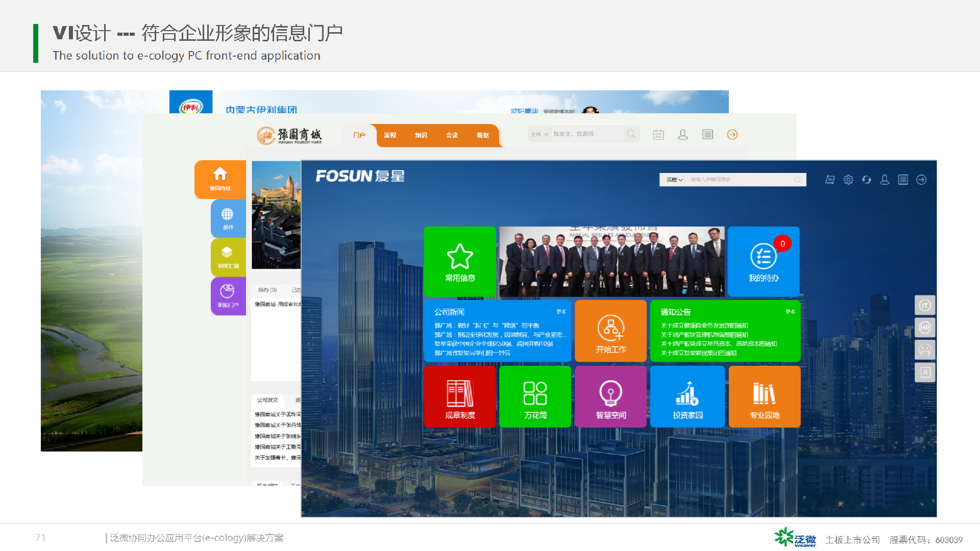This screenshot has height=551, width=980.
Task: Click the search magnifier in Yuyuan search box
Action: [x=631, y=134]
